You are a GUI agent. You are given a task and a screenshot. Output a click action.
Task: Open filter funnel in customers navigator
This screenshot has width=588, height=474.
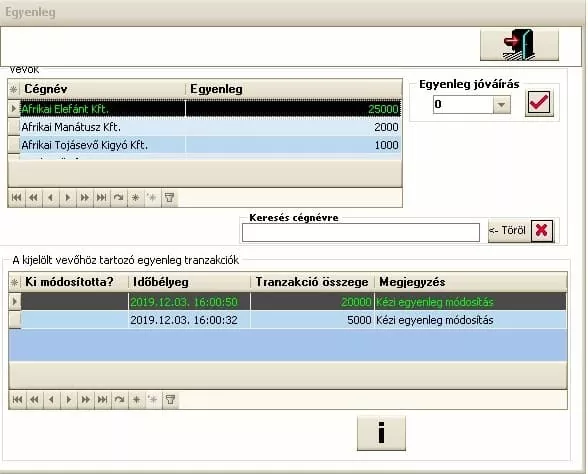pos(170,198)
